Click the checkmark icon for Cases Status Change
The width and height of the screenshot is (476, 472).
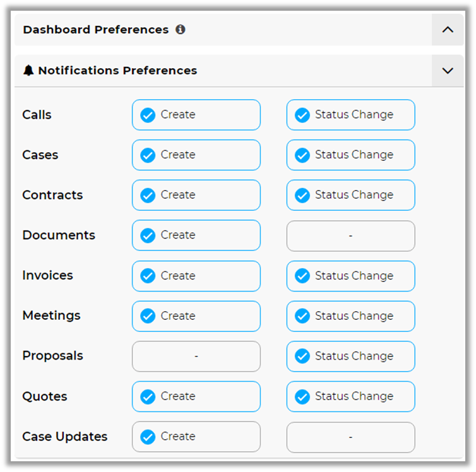point(302,155)
